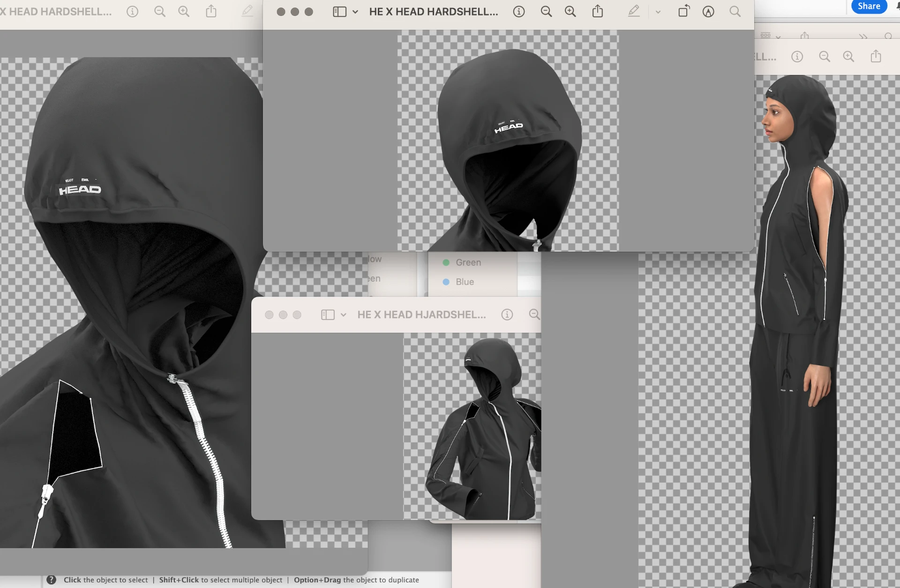
Task: Click the share icon in the background Finder toolbar
Action: [x=805, y=36]
